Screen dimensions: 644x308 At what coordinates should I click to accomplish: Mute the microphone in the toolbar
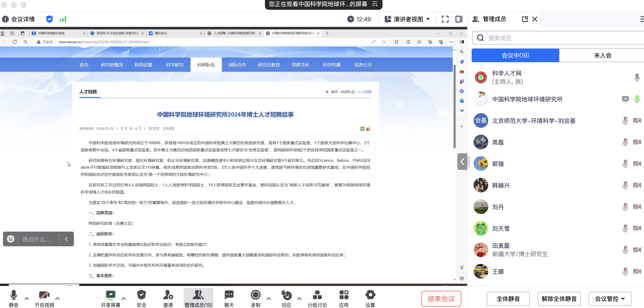pyautogui.click(x=13, y=298)
